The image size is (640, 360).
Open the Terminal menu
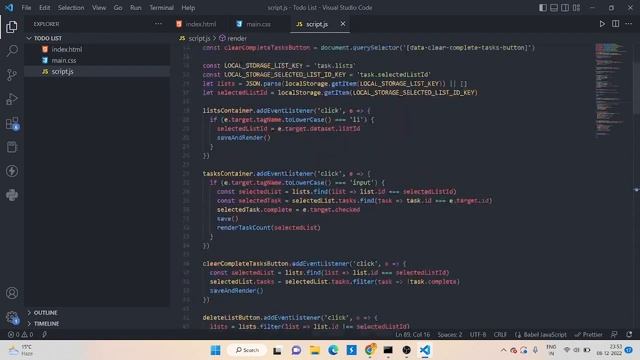point(161,7)
